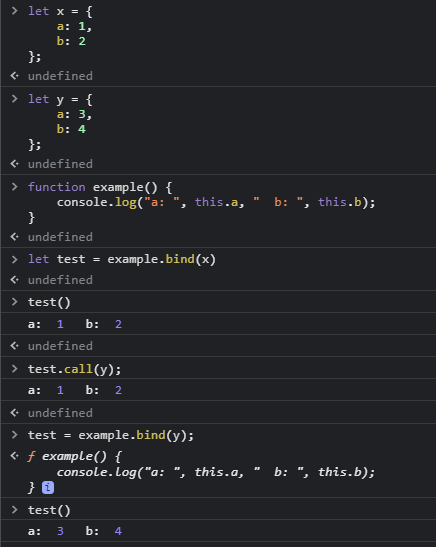Click the property 'b: 4' in y object

pyautogui.click(x=71, y=129)
